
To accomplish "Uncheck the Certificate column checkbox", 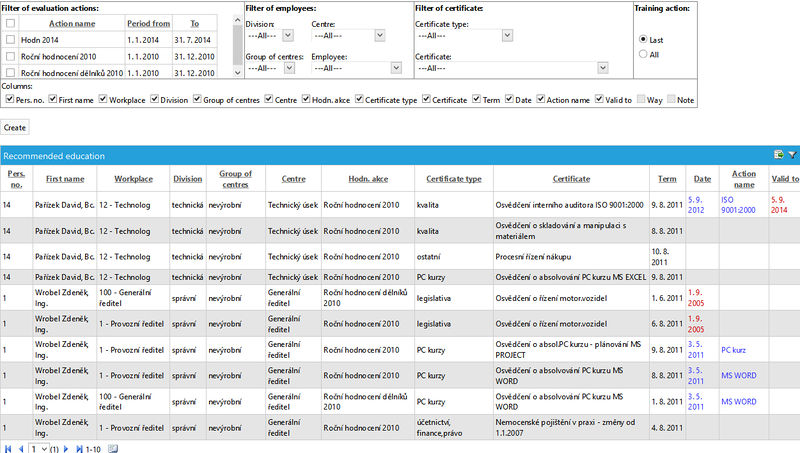I will pyautogui.click(x=426, y=99).
